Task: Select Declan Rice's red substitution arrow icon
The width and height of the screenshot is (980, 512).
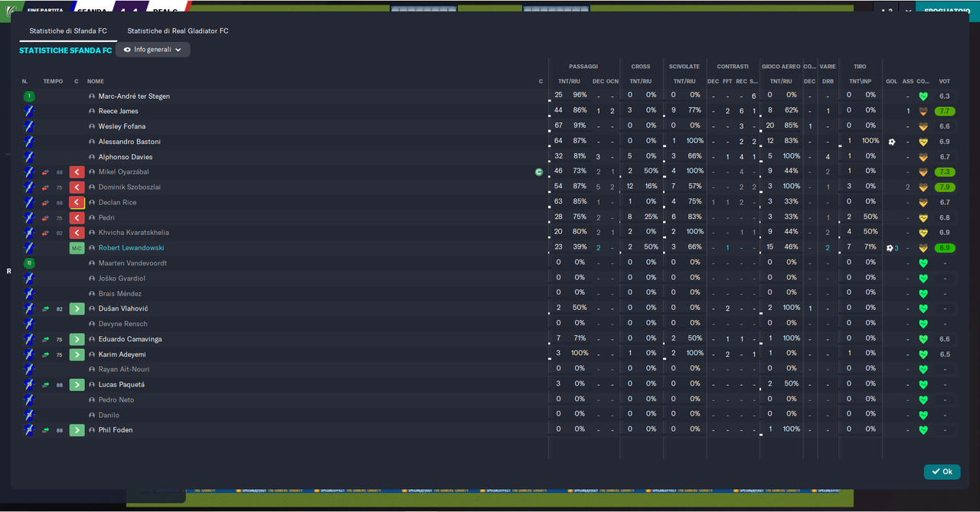Action: (77, 203)
